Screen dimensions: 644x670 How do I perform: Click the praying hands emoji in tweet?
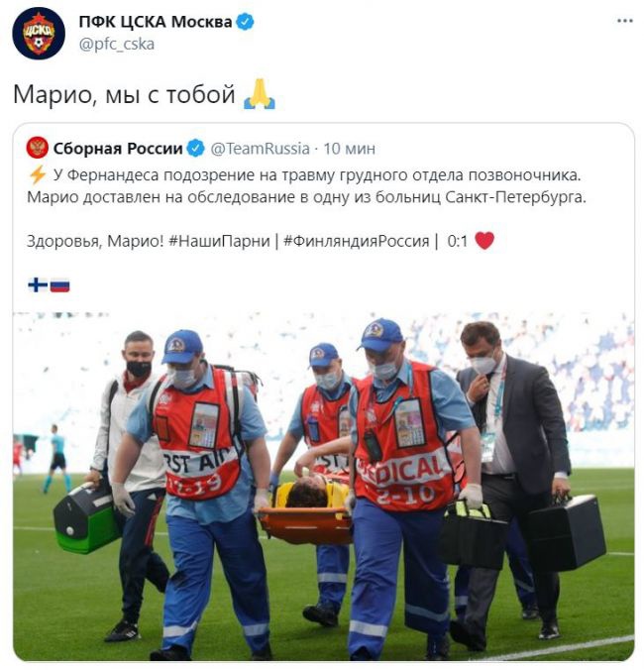point(259,94)
